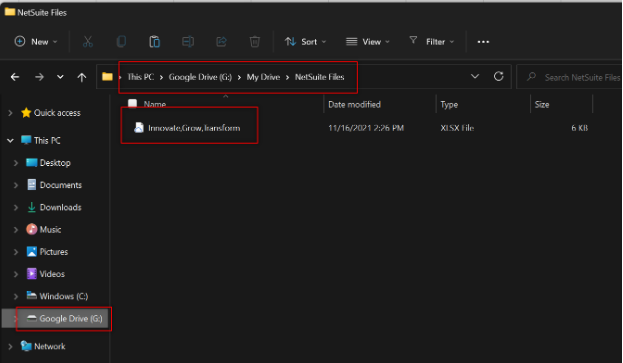Sort by the Type column header
This screenshot has width=623, height=363.
(449, 104)
